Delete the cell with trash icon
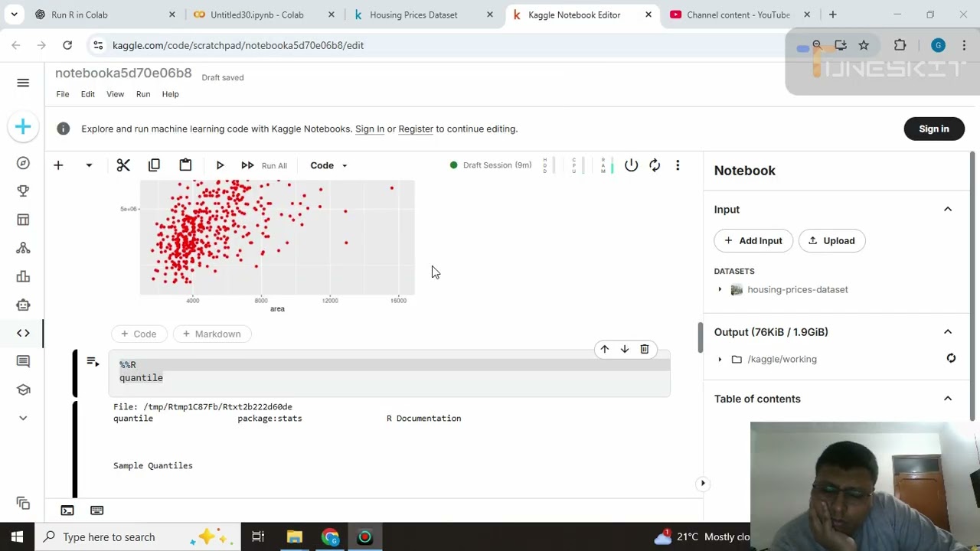Image resolution: width=980 pixels, height=551 pixels. tap(645, 349)
